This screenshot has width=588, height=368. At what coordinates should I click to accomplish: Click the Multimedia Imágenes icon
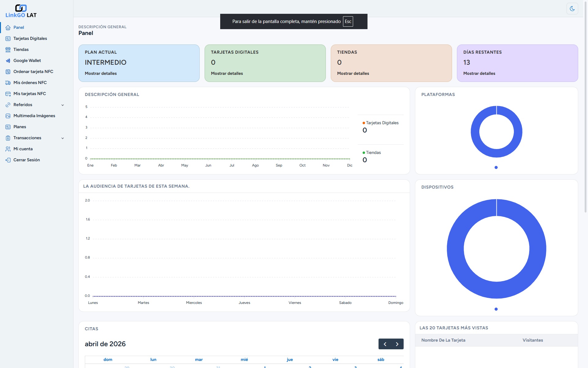8,116
